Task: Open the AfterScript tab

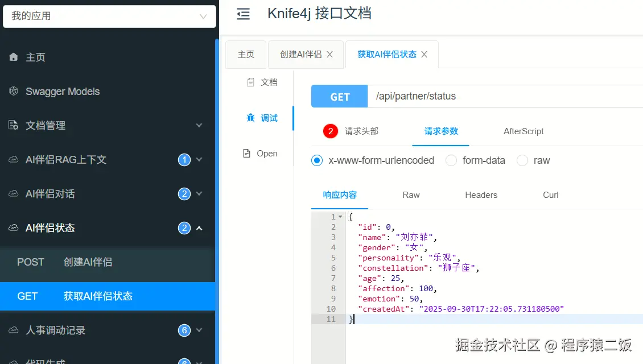Action: (524, 131)
